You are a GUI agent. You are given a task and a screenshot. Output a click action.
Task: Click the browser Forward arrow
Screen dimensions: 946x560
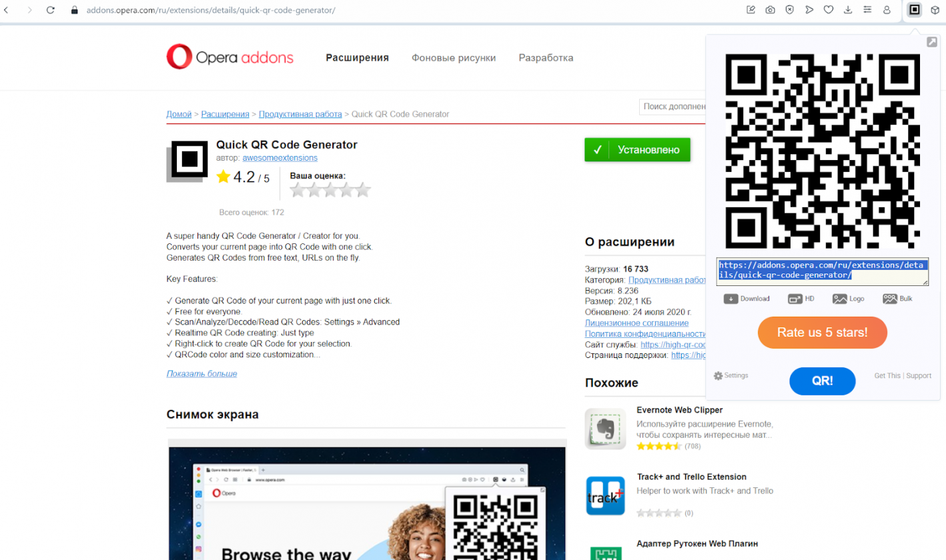point(29,10)
